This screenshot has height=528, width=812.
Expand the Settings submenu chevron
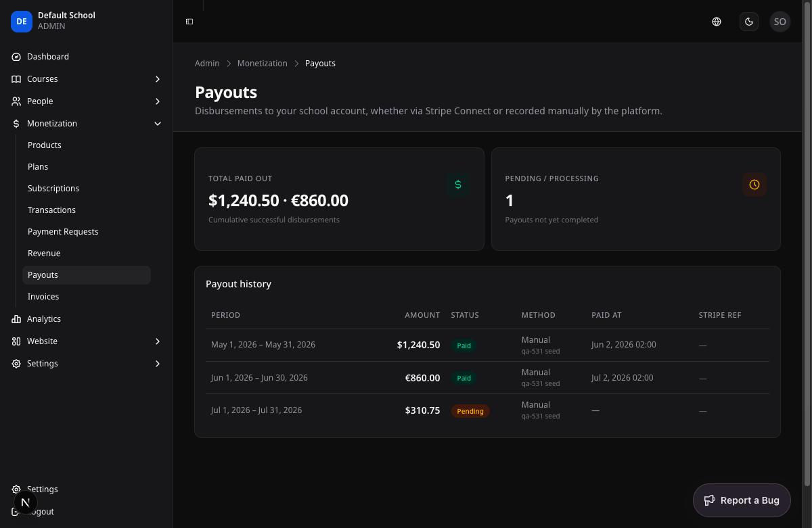point(158,364)
